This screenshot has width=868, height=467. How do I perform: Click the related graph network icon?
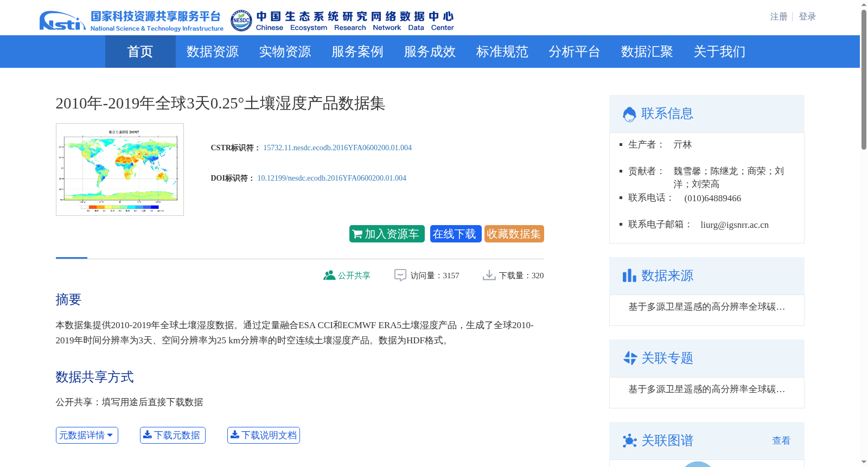(629, 440)
